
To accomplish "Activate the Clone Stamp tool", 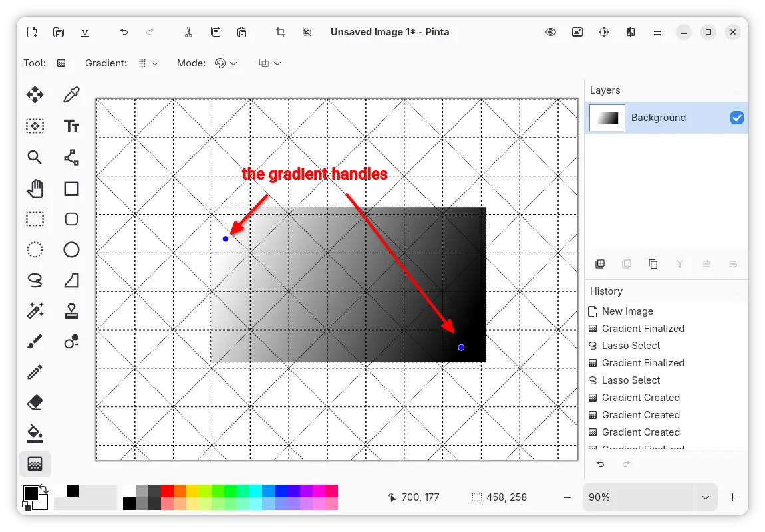I will [71, 310].
